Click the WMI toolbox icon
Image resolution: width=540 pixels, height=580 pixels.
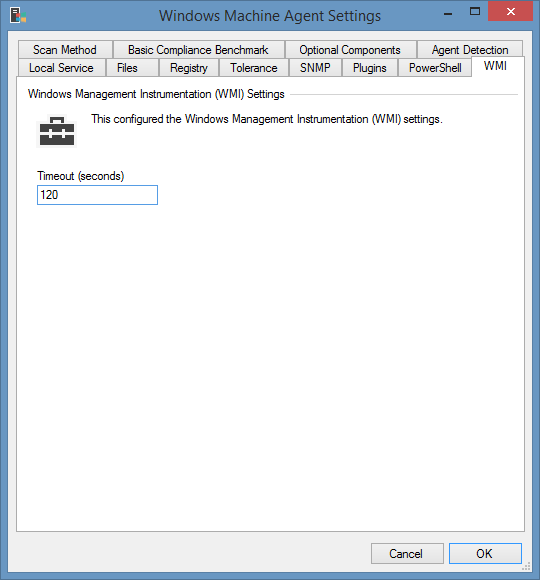click(x=57, y=131)
